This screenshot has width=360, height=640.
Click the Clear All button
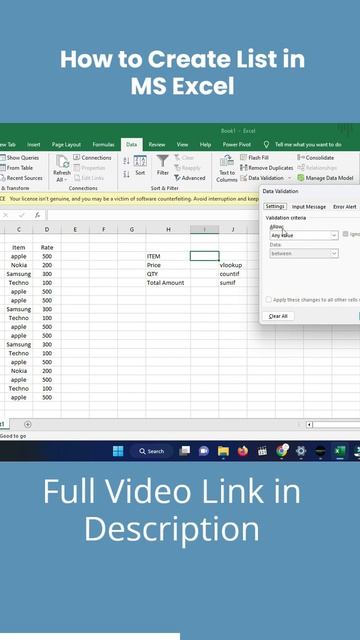pos(278,316)
